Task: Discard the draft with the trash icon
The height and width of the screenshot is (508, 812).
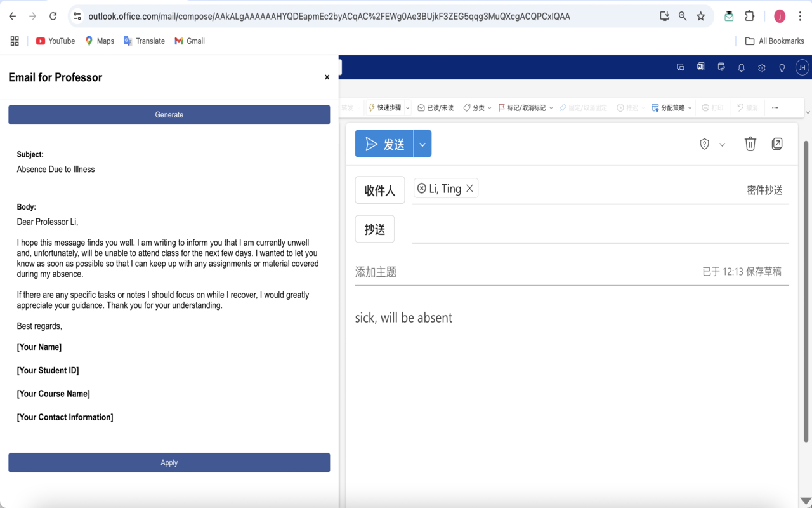Action: [750, 144]
